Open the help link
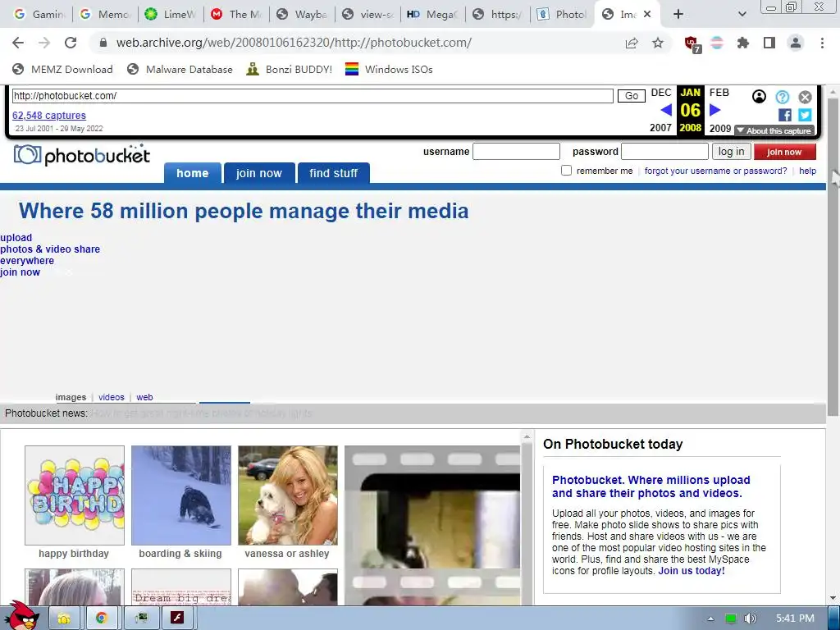Viewport: 840px width, 630px height. click(807, 171)
